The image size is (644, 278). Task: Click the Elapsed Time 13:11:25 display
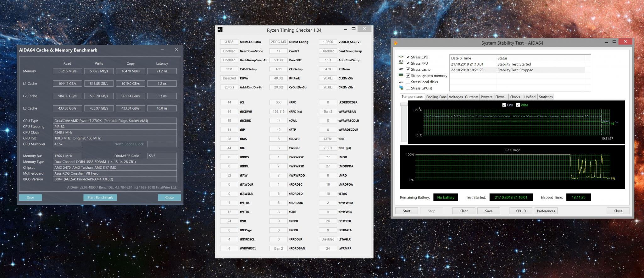pyautogui.click(x=578, y=197)
